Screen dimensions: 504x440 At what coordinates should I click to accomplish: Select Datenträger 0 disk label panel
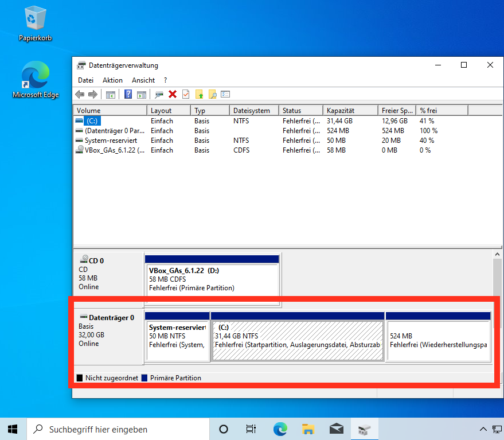pos(108,337)
